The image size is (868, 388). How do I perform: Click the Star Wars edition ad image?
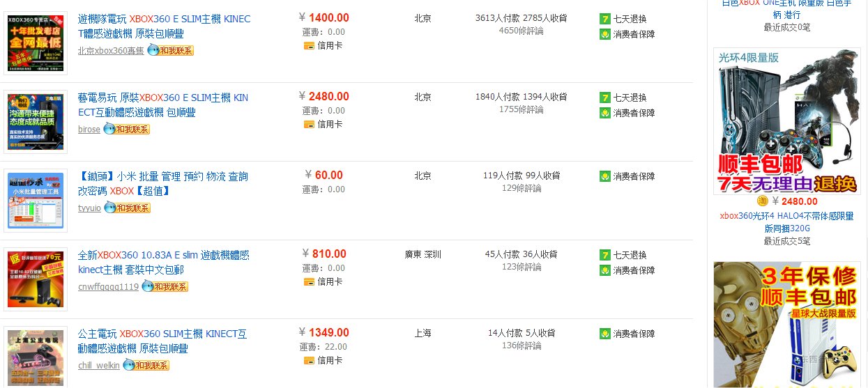coord(786,324)
